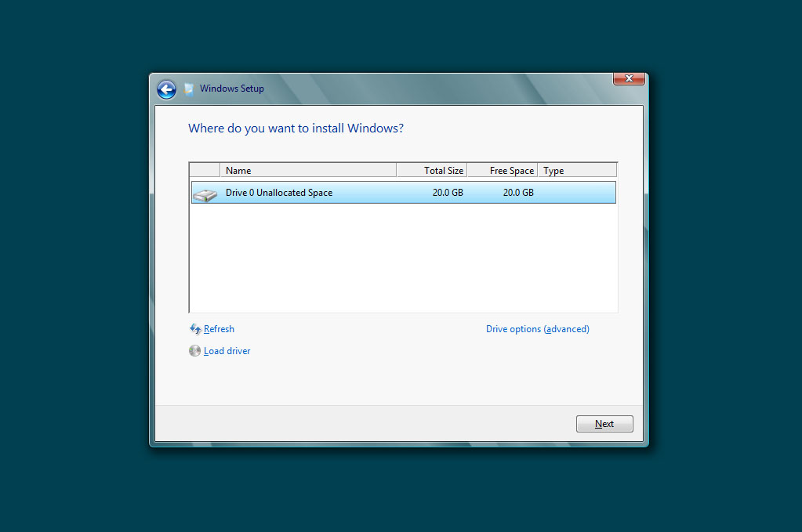Proceed with the Next button
The width and height of the screenshot is (802, 532).
604,424
